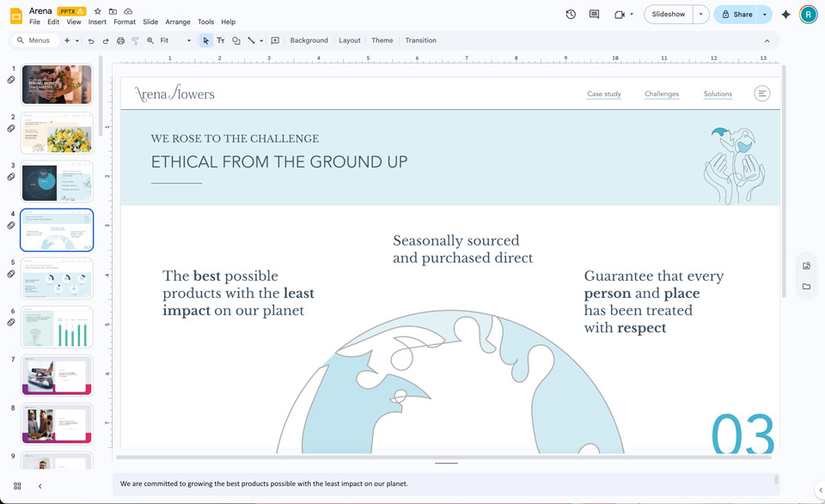Hide the menus with collapse chevron
The image size is (825, 504).
coord(767,40)
